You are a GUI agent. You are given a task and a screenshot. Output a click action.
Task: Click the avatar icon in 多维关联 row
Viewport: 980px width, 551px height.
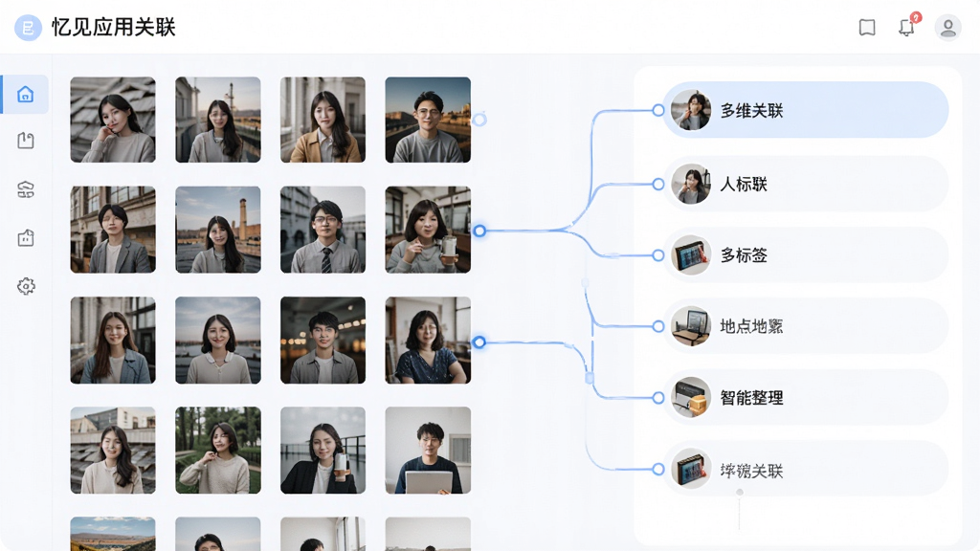pyautogui.click(x=691, y=110)
